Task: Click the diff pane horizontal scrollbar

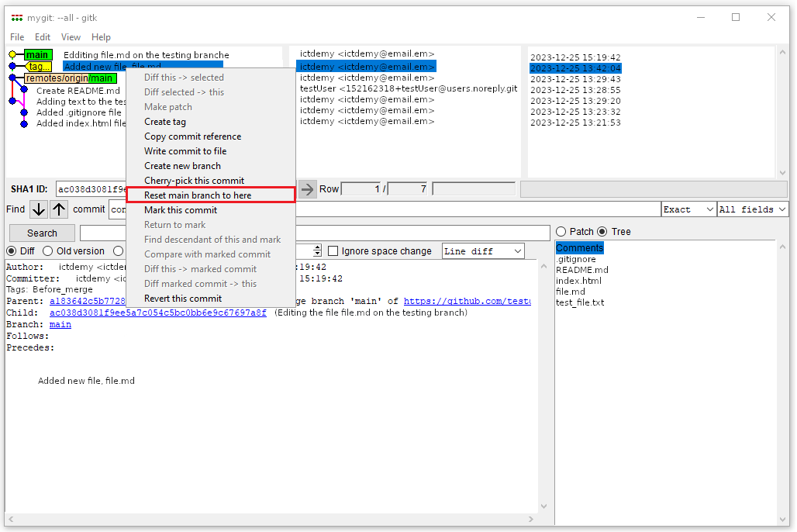Action: 271,518
